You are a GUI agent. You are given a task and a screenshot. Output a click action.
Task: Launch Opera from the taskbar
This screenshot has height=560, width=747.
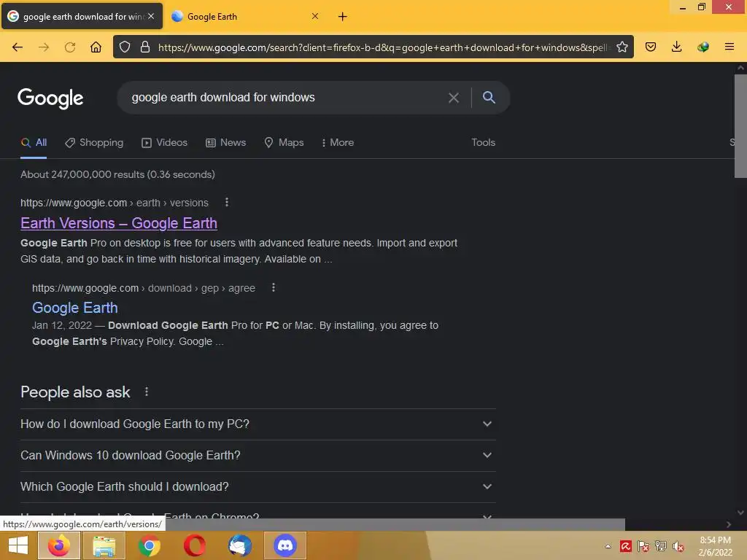pyautogui.click(x=195, y=545)
